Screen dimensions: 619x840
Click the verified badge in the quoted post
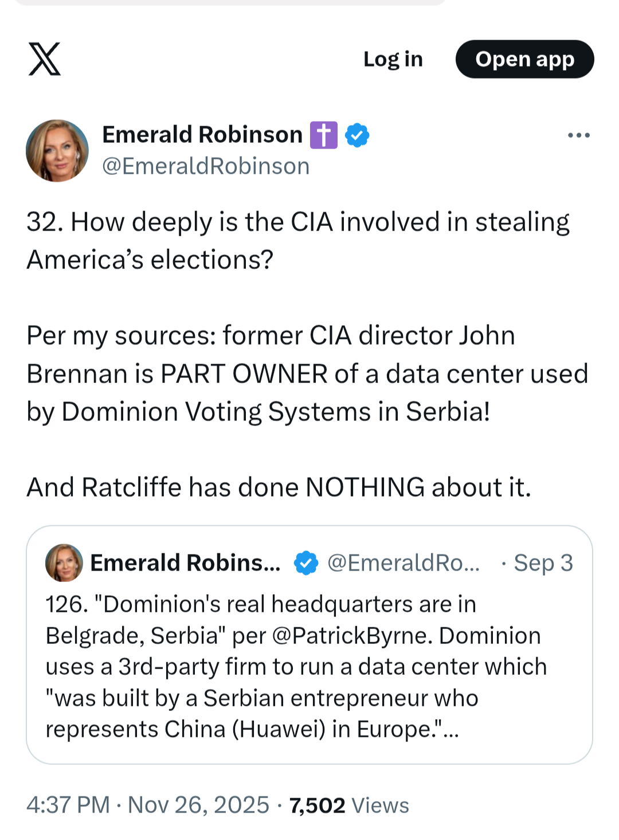306,563
